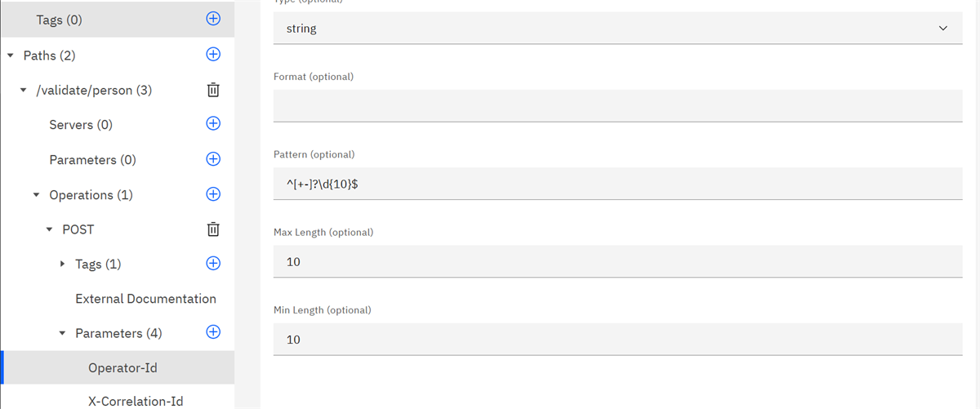
Task: Collapse the Operations (1) node
Action: coord(37,195)
